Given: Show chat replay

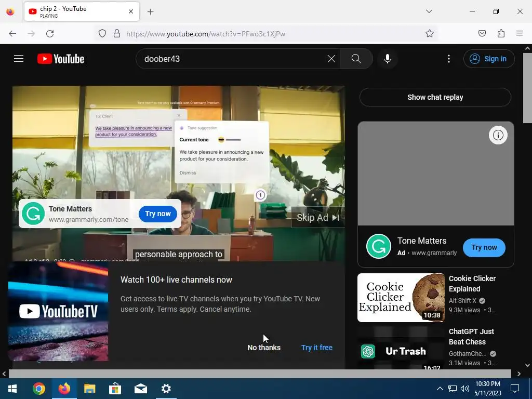Looking at the screenshot, I should click(x=435, y=97).
